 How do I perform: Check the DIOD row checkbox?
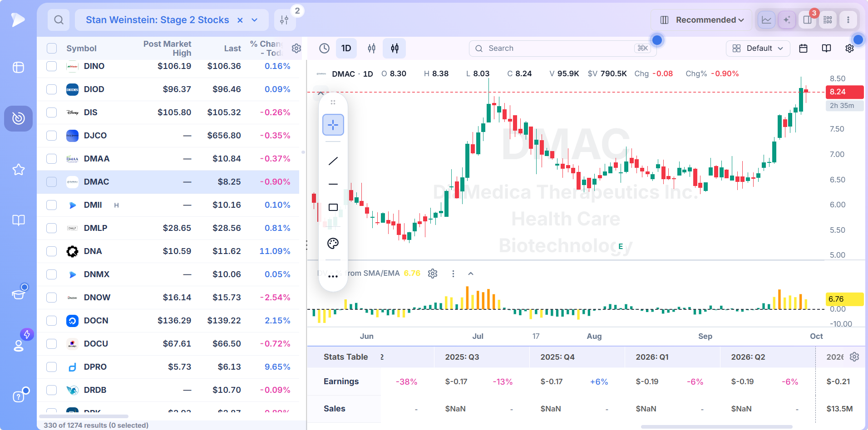click(x=52, y=89)
